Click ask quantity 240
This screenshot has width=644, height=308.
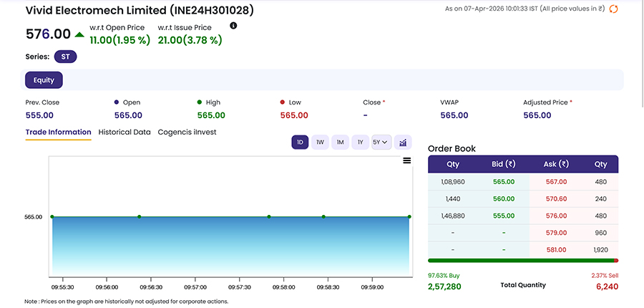click(x=600, y=198)
